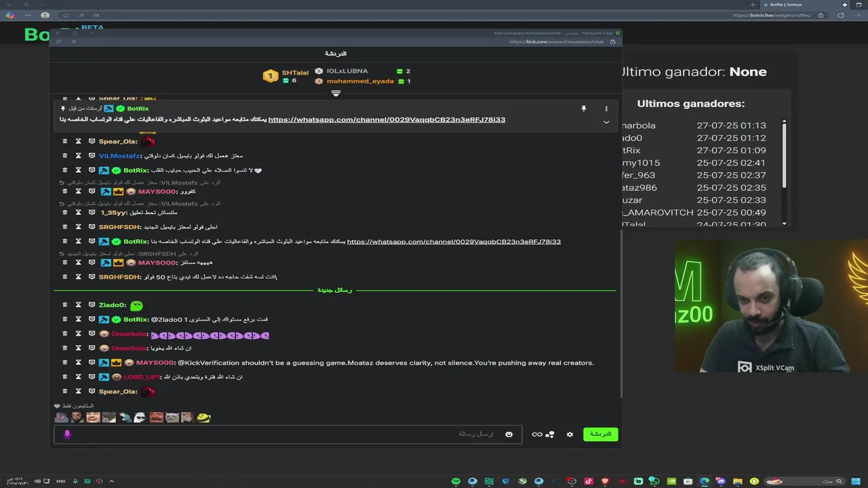Click the shield icon beside SRGHFSDH's 50 follow message
The width and height of the screenshot is (868, 488).
point(92,277)
